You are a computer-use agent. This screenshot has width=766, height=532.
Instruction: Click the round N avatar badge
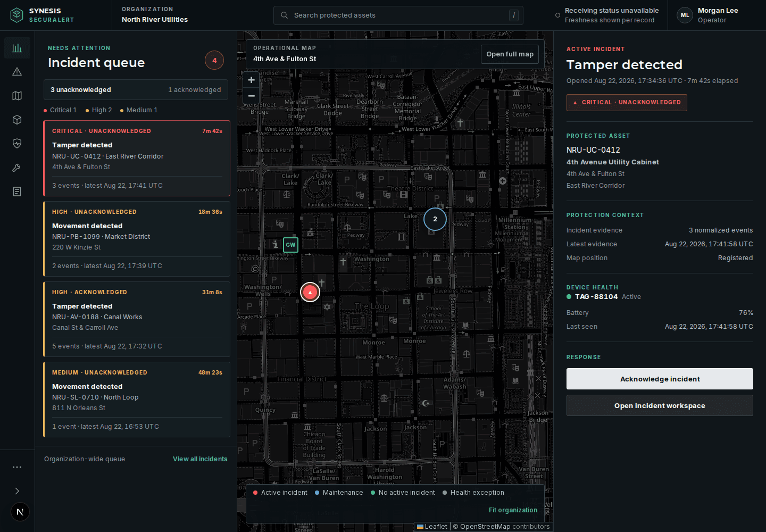coord(20,512)
